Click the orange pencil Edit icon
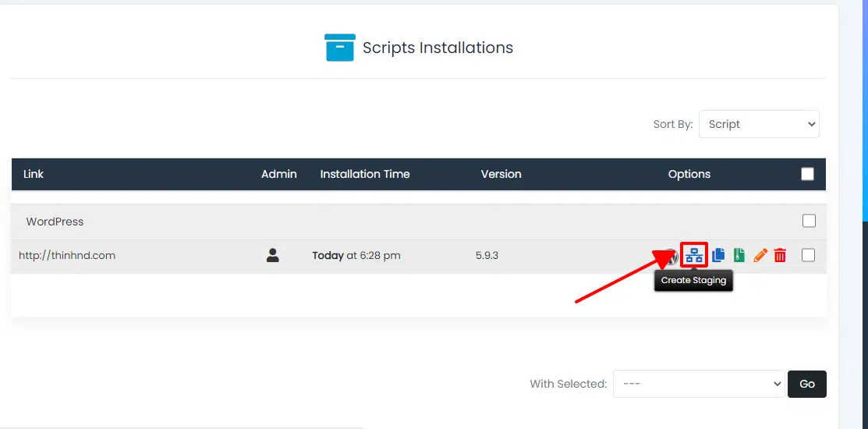868x429 pixels. pos(760,255)
